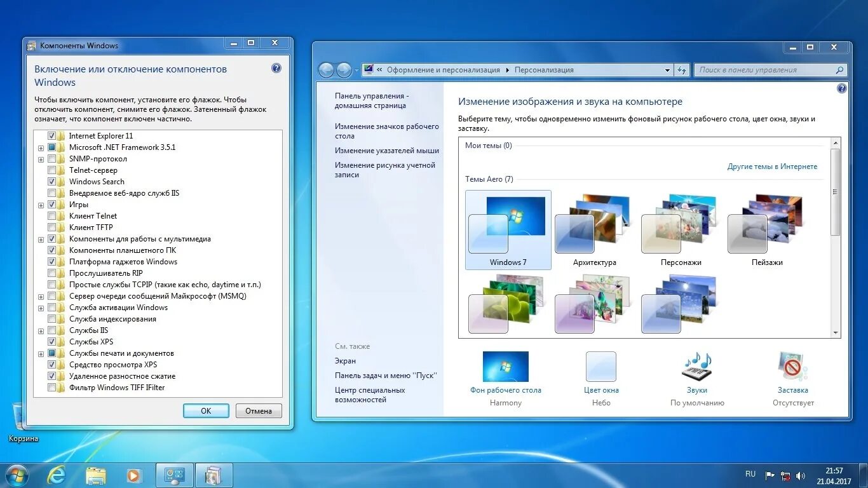The image size is (868, 488).
Task: Expand the Игры node
Action: tap(41, 205)
